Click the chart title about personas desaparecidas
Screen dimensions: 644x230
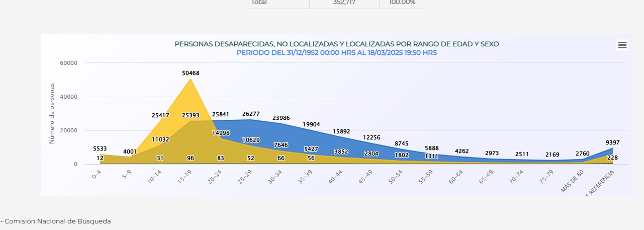[336, 44]
